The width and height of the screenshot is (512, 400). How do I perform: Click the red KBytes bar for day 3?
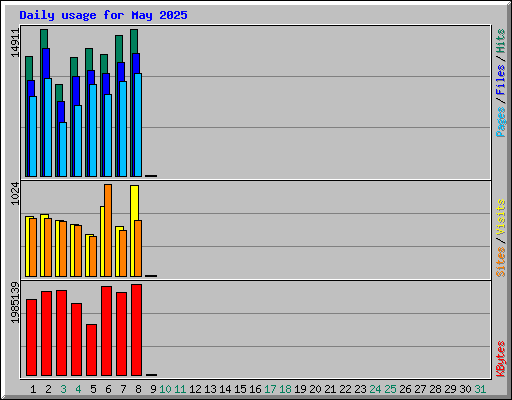pyautogui.click(x=61, y=333)
